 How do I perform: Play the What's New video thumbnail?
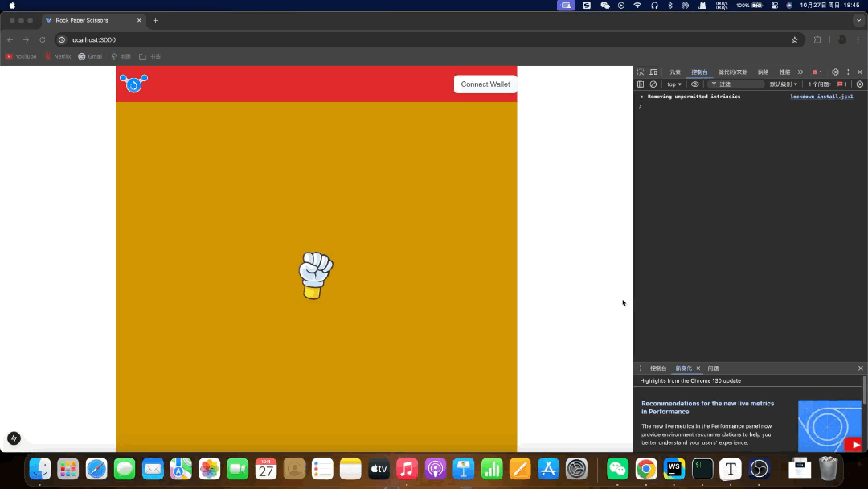(x=829, y=425)
